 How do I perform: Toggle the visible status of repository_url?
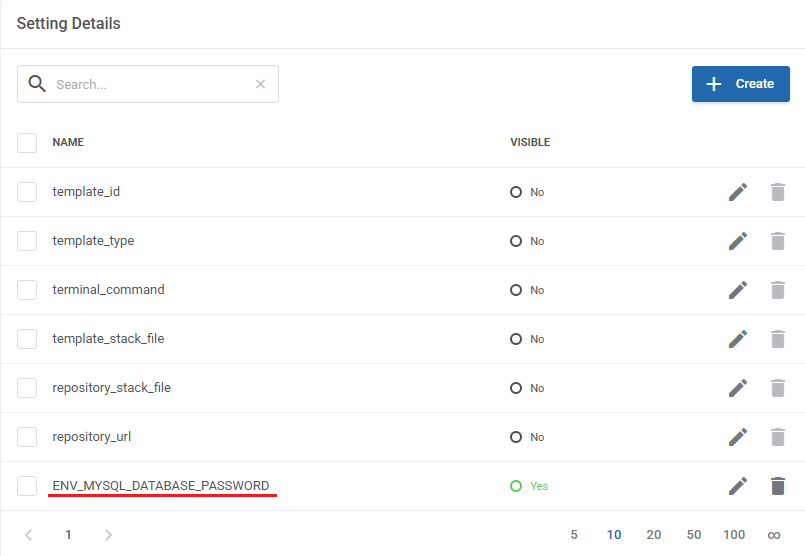pyautogui.click(x=527, y=437)
